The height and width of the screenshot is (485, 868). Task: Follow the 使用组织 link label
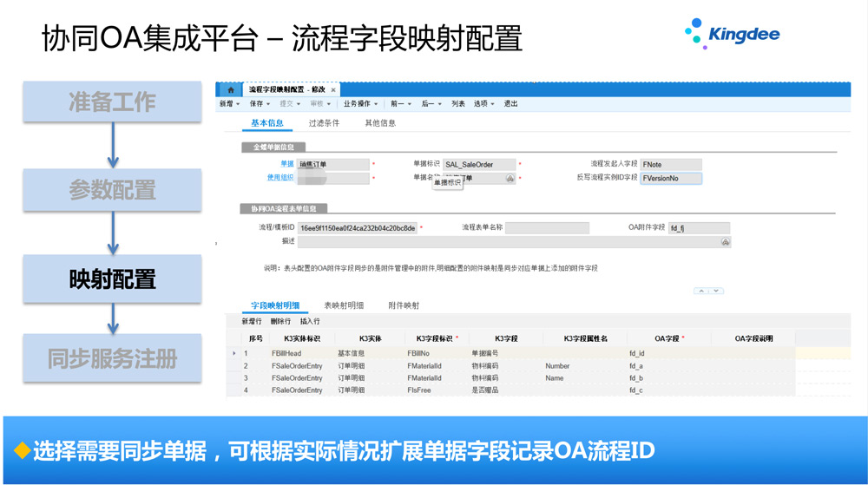(280, 178)
